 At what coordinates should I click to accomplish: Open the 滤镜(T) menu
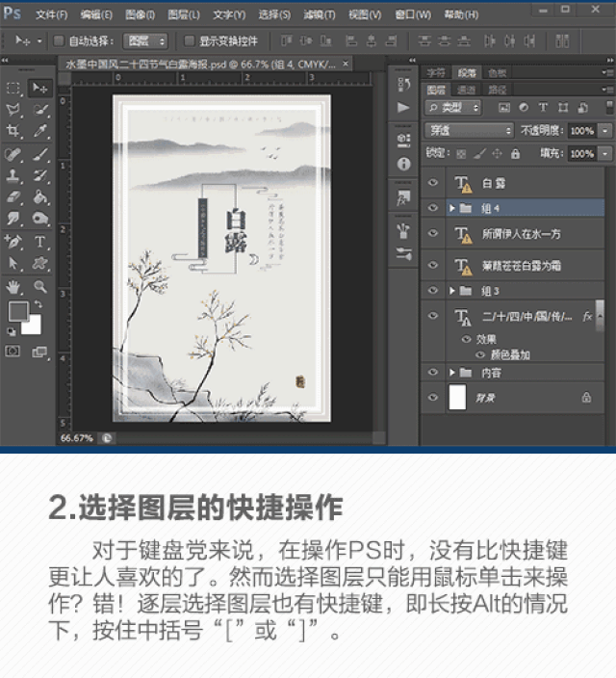[x=319, y=14]
